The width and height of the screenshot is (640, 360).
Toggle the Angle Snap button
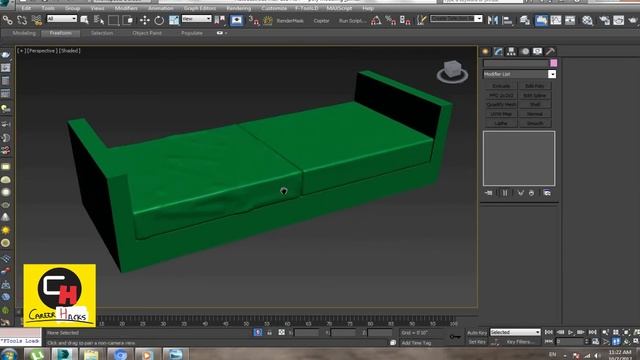click(376, 20)
